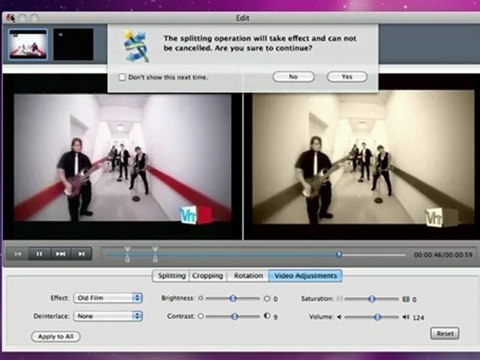Click the full-saturation icon right of Saturation slider
The image size is (480, 360).
click(405, 299)
